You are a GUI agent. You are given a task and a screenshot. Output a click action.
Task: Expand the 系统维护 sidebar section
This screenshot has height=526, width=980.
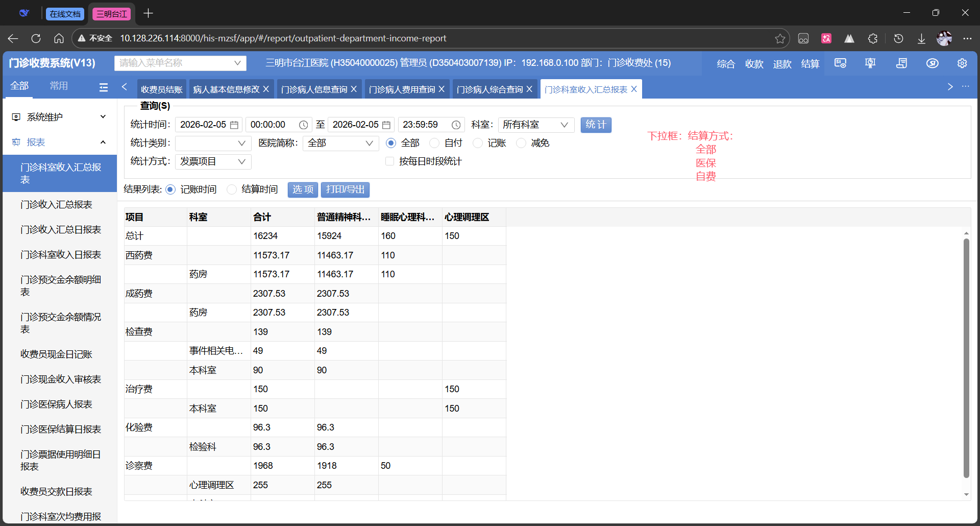60,117
